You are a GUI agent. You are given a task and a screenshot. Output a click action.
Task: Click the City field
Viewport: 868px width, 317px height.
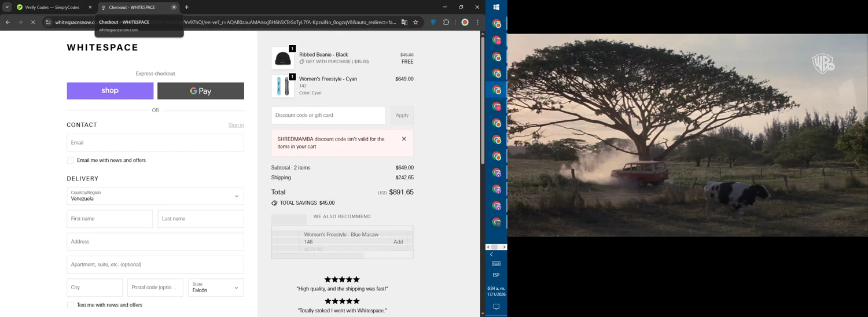[95, 287]
